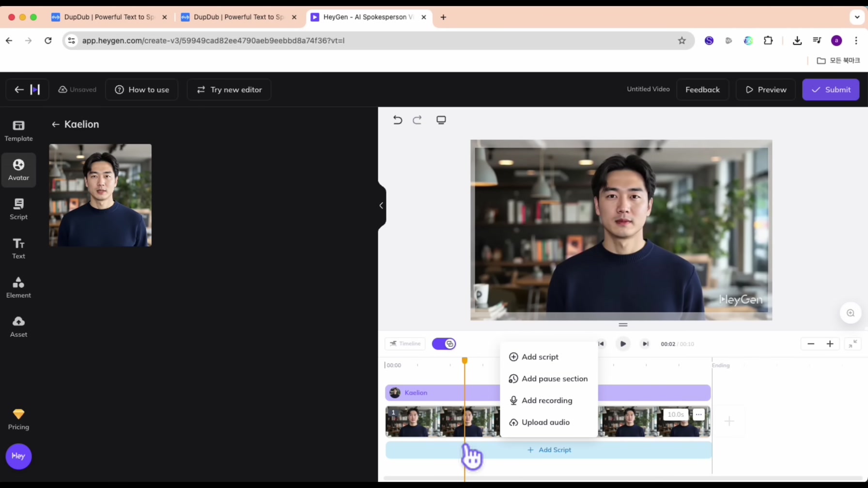View site information in the address bar

(x=72, y=41)
